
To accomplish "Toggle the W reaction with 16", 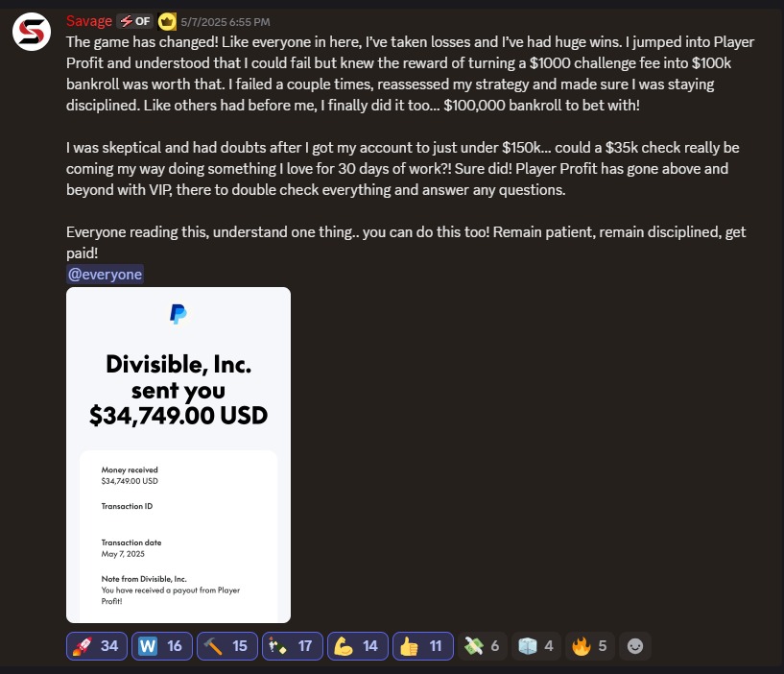I will pyautogui.click(x=162, y=646).
